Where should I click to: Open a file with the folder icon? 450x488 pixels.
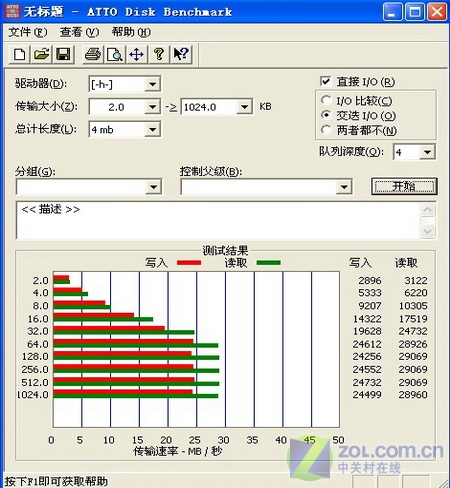click(41, 54)
